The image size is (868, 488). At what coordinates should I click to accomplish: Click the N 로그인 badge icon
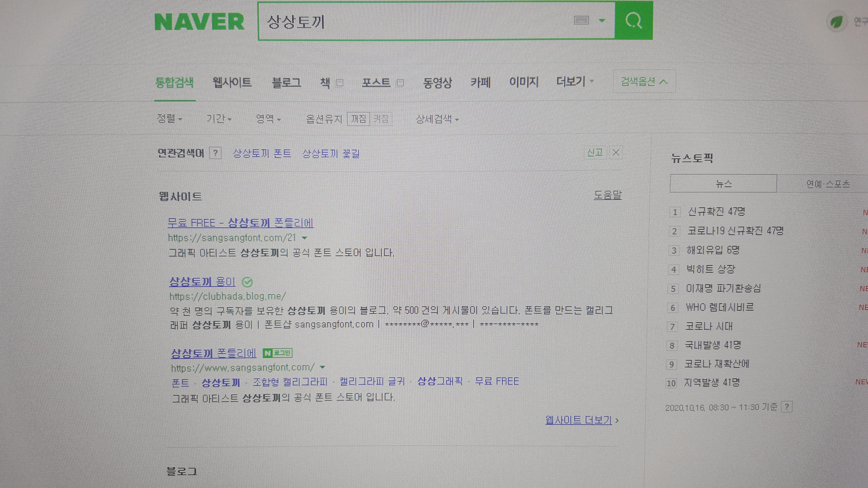[x=277, y=353]
